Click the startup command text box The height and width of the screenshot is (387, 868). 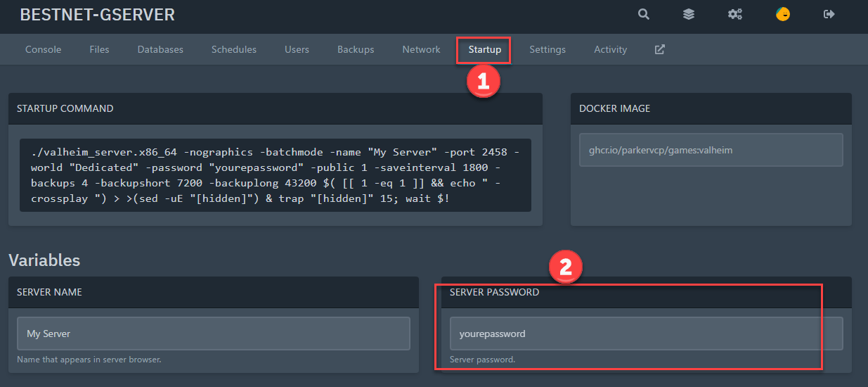click(276, 175)
